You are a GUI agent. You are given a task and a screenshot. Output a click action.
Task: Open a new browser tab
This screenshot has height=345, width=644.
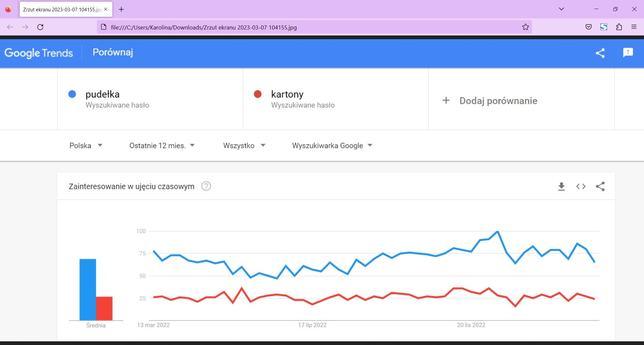[x=121, y=9]
